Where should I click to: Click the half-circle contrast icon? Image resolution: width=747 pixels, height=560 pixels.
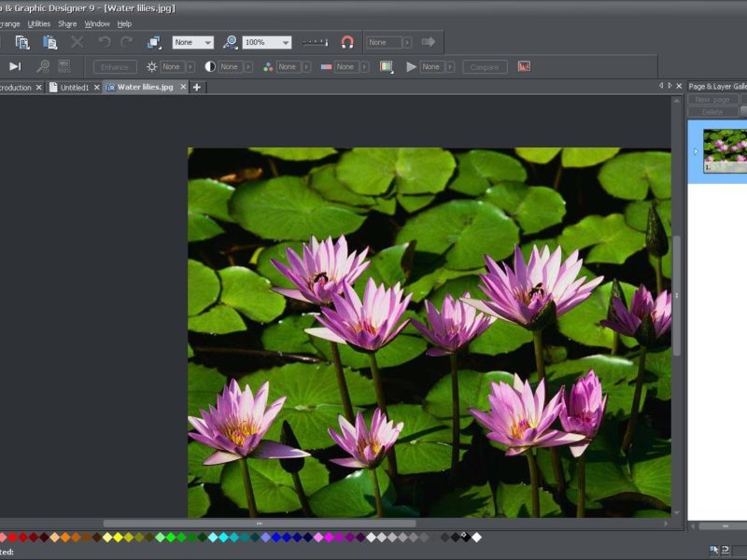[x=210, y=67]
